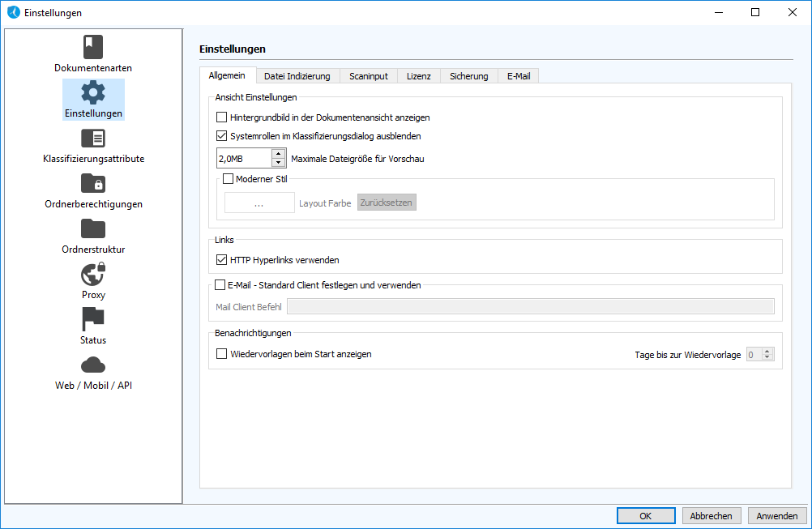Select the Einstellungen gear icon
812x529 pixels.
point(93,92)
